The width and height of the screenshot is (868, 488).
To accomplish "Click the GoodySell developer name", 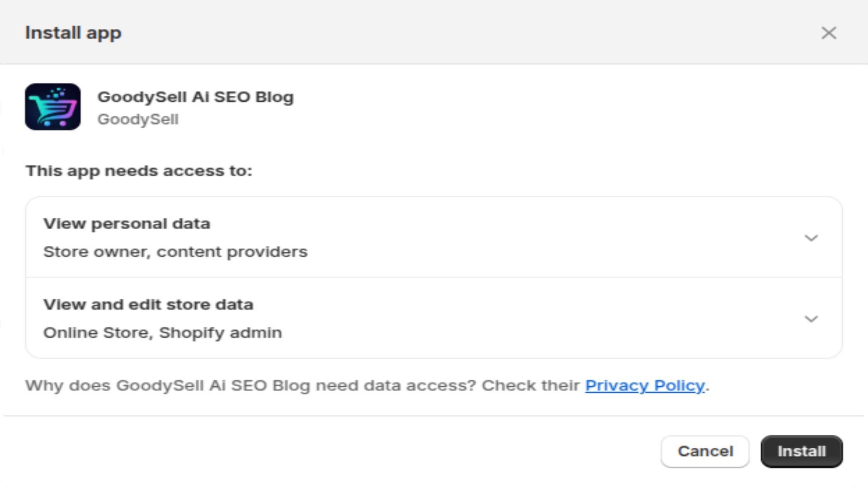I will (x=138, y=119).
